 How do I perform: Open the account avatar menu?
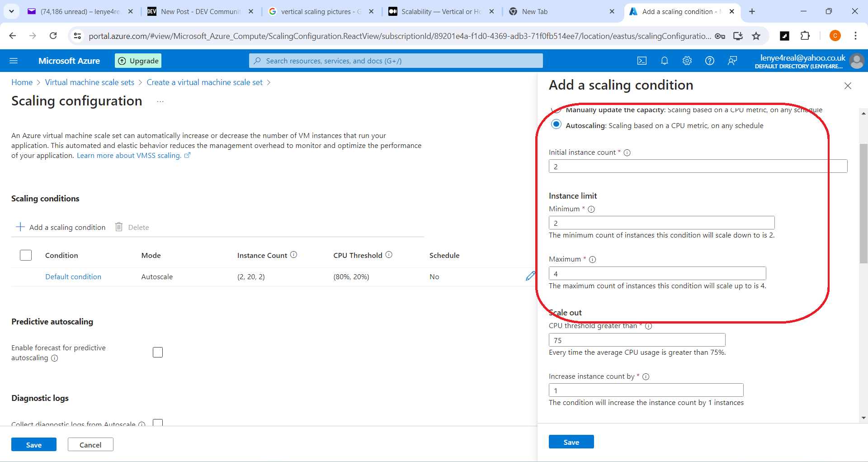coord(857,61)
